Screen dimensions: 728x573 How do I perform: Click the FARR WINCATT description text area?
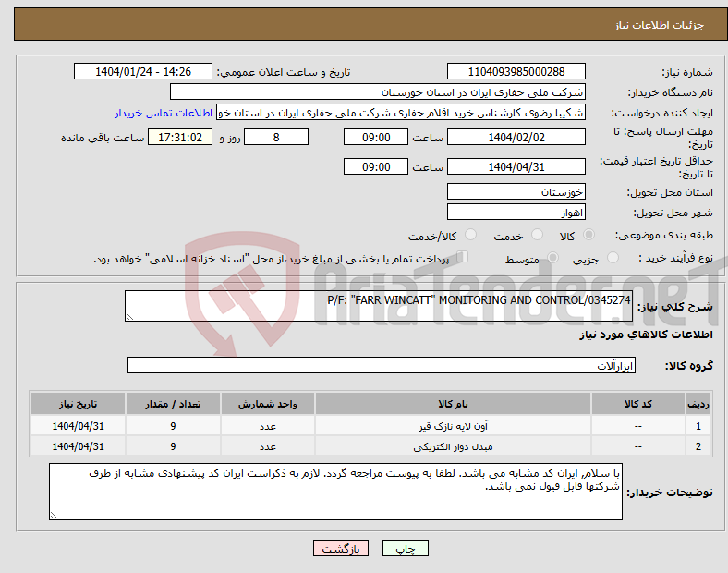pyautogui.click(x=379, y=306)
